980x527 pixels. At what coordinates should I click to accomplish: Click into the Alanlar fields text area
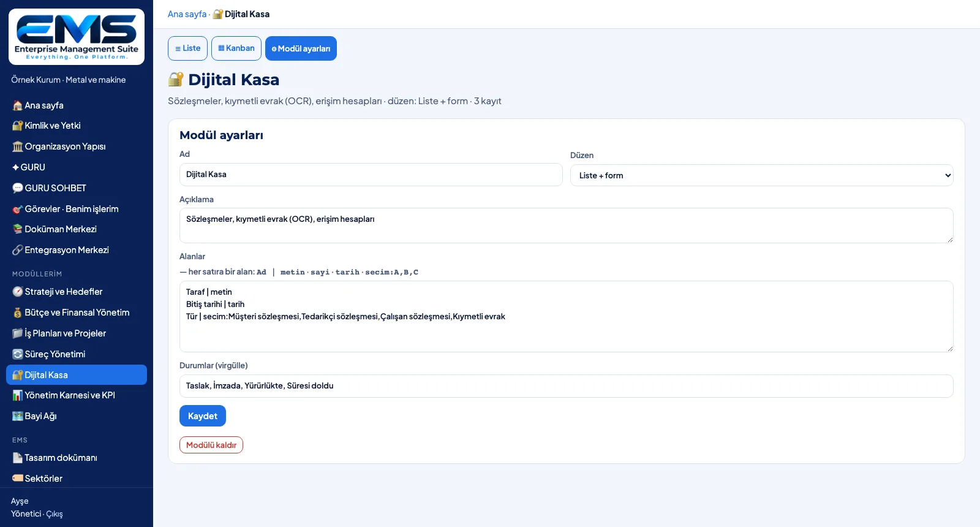[x=566, y=316]
